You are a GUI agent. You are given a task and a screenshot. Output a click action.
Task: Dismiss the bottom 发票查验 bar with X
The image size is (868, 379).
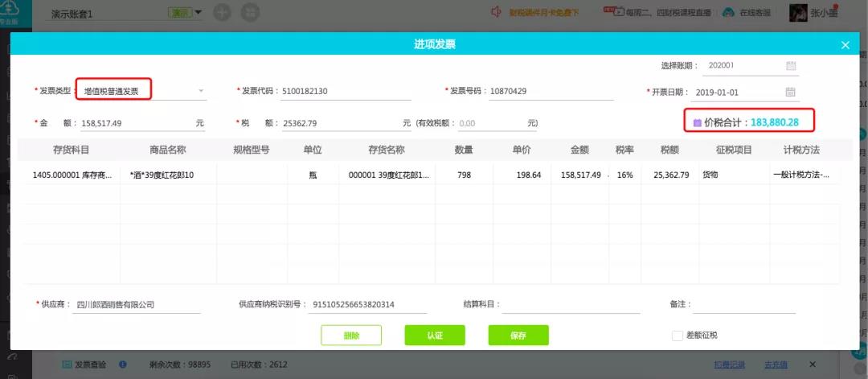pos(812,365)
